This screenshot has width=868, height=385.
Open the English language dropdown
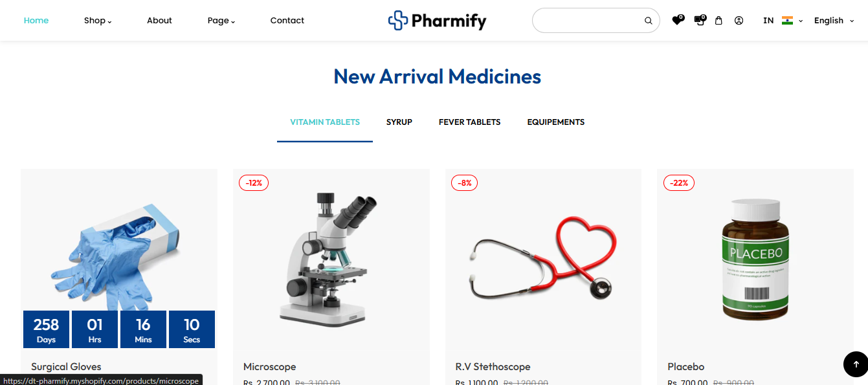point(834,21)
